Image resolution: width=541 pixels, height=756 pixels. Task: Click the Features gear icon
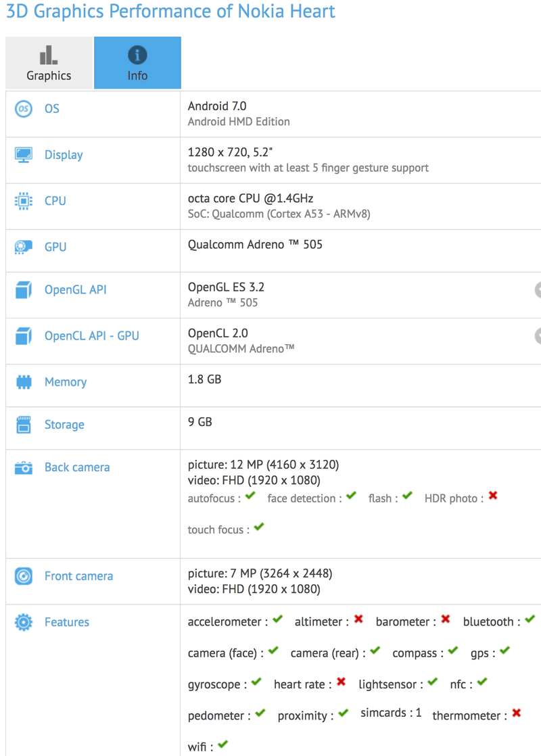pyautogui.click(x=24, y=622)
